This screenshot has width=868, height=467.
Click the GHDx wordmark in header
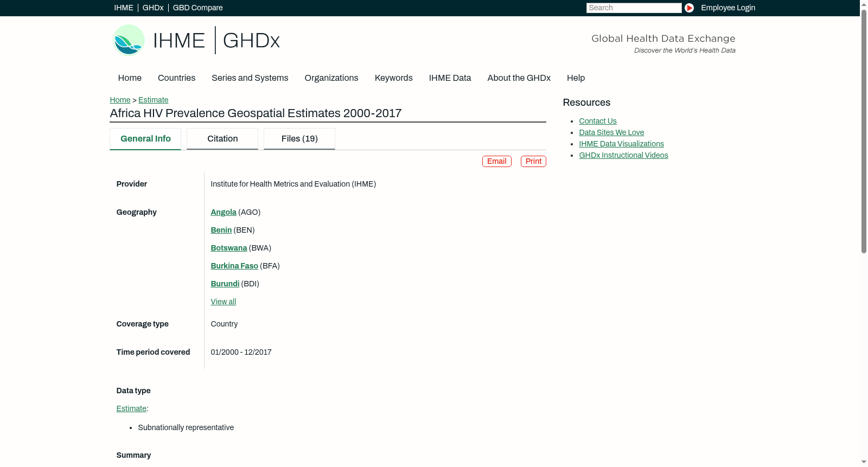(251, 41)
